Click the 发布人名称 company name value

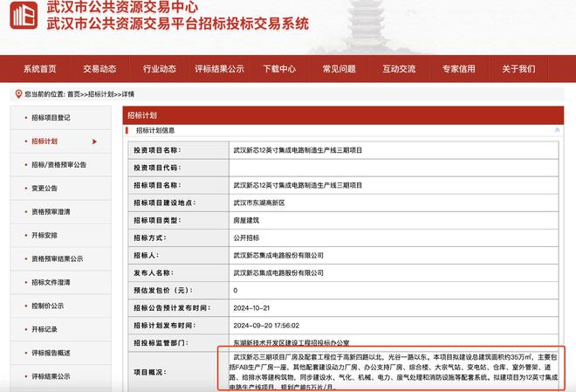pos(278,273)
